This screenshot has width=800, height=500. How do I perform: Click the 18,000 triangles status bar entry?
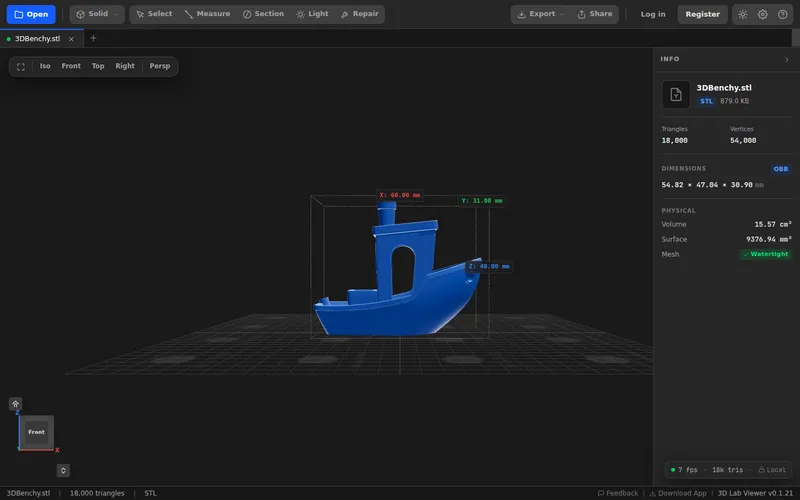[97, 493]
